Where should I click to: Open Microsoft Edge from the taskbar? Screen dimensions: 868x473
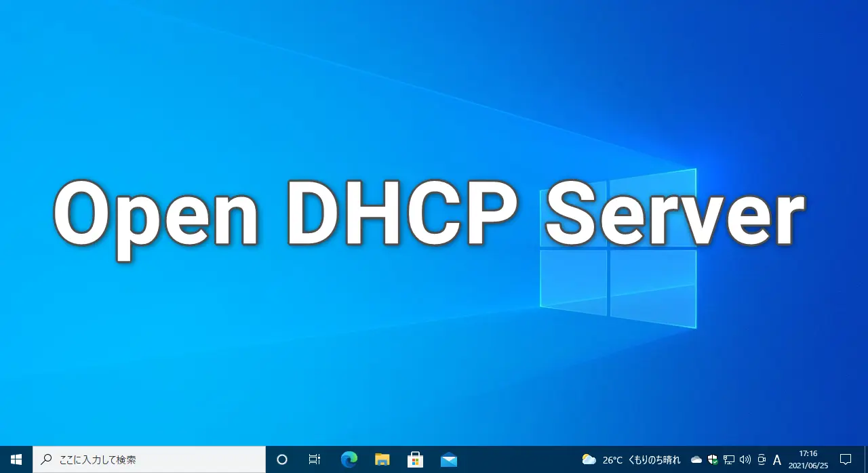pyautogui.click(x=349, y=459)
